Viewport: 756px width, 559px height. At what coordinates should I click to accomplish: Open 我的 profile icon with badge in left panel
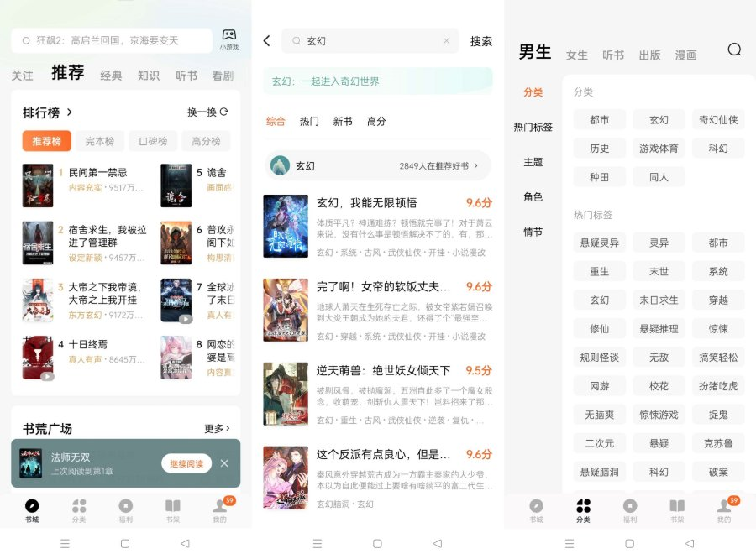tap(220, 506)
